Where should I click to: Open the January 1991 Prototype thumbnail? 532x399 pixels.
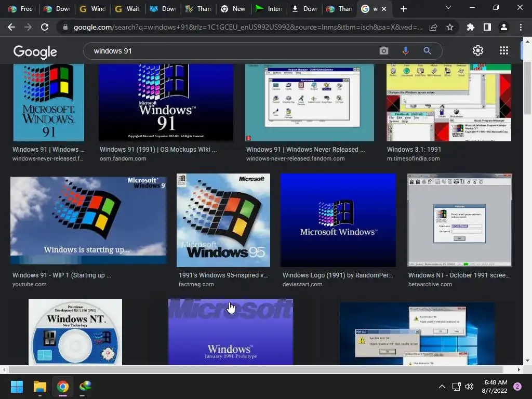click(x=231, y=332)
